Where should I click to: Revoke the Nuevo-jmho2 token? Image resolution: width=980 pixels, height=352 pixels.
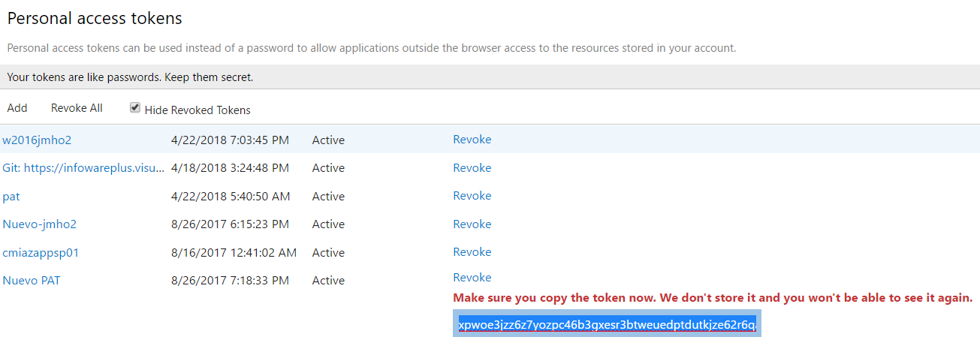click(472, 224)
